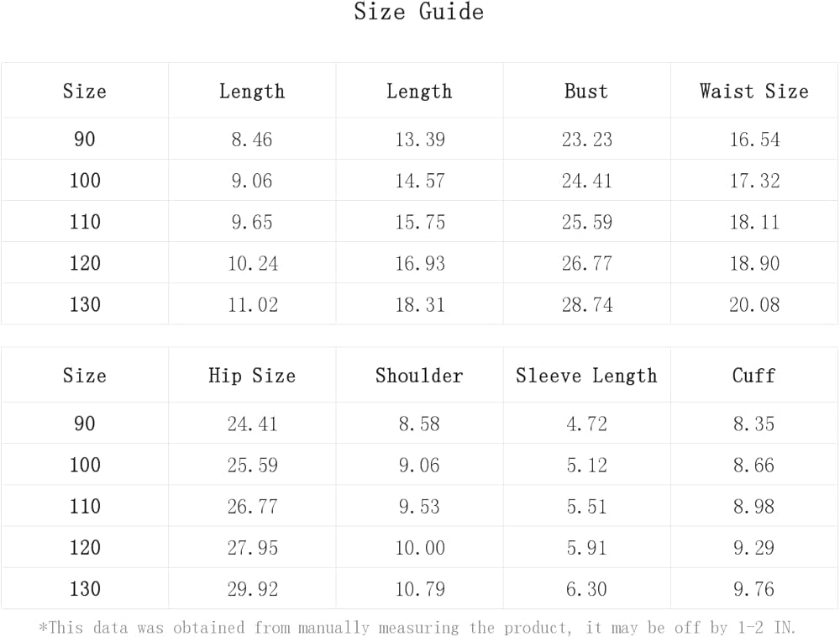This screenshot has width=840, height=637.
Task: Click the 16.54 waist size cell
Action: [x=754, y=140]
